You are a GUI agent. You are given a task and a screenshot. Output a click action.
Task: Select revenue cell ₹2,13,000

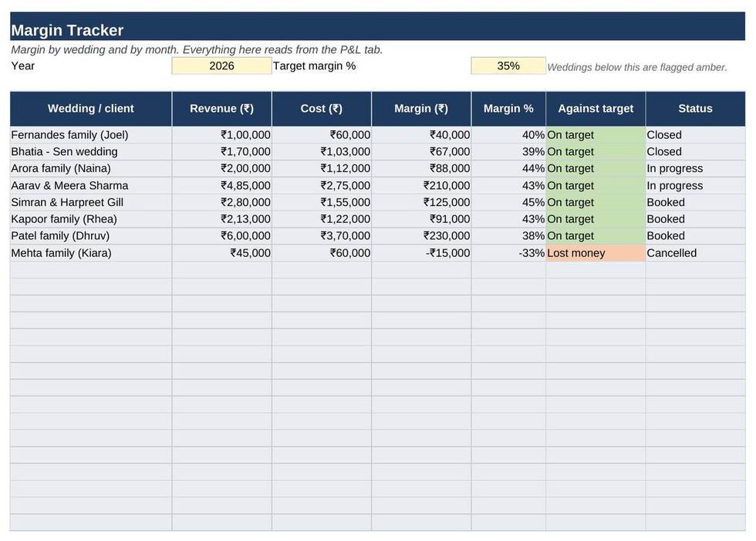coord(222,219)
